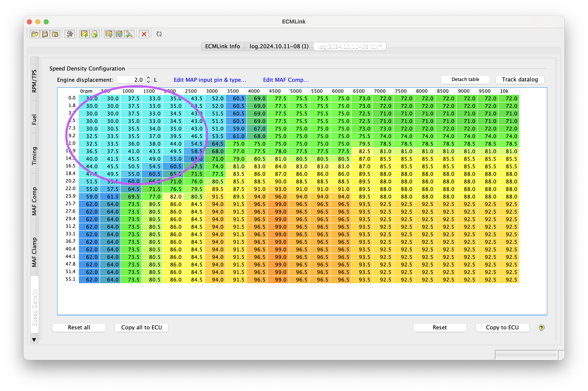Select cell 87.0 in row 14.7
Viewport: 588px width, 391px height.
(x=362, y=159)
